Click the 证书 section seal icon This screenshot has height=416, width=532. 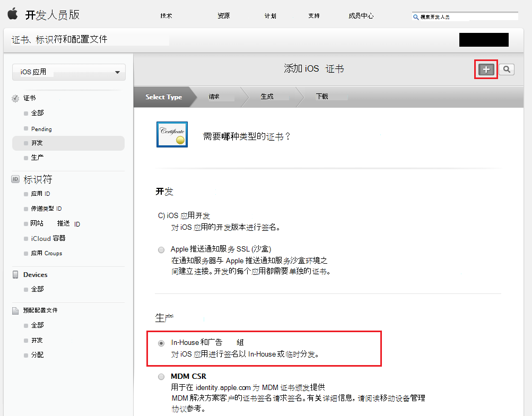pyautogui.click(x=15, y=98)
